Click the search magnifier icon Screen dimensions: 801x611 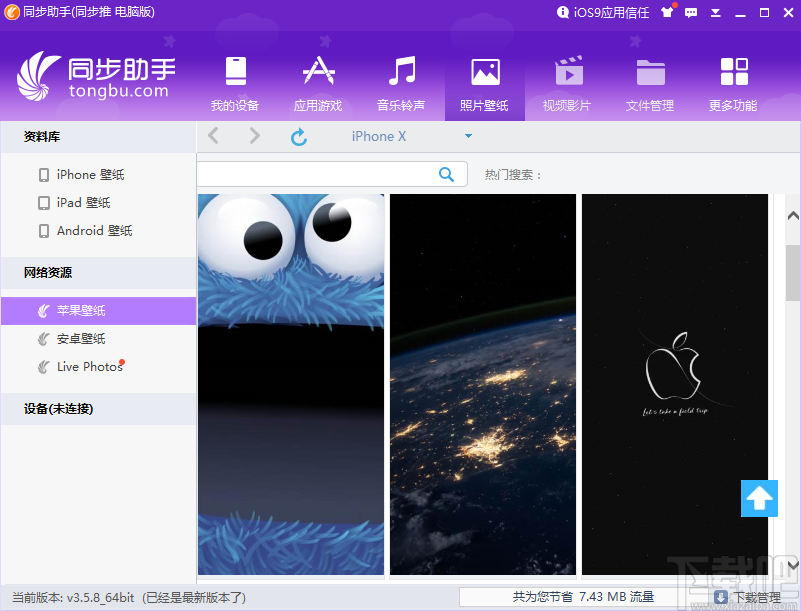pos(447,174)
